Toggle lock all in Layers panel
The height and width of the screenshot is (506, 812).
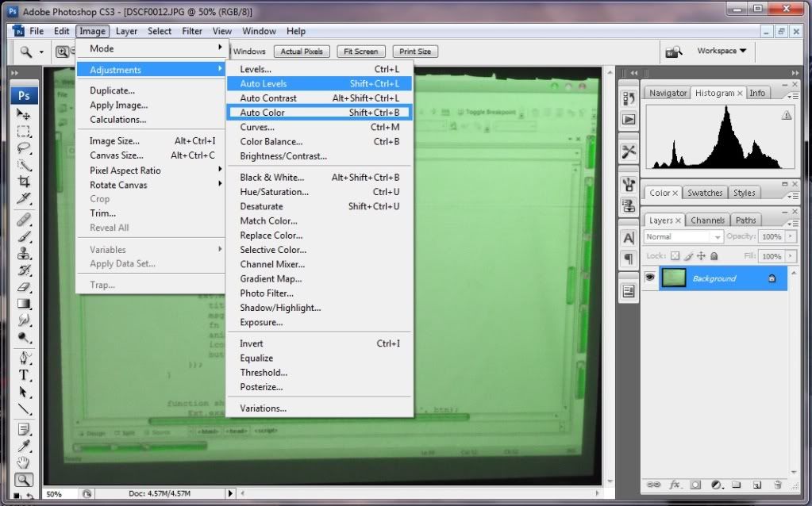tap(714, 256)
